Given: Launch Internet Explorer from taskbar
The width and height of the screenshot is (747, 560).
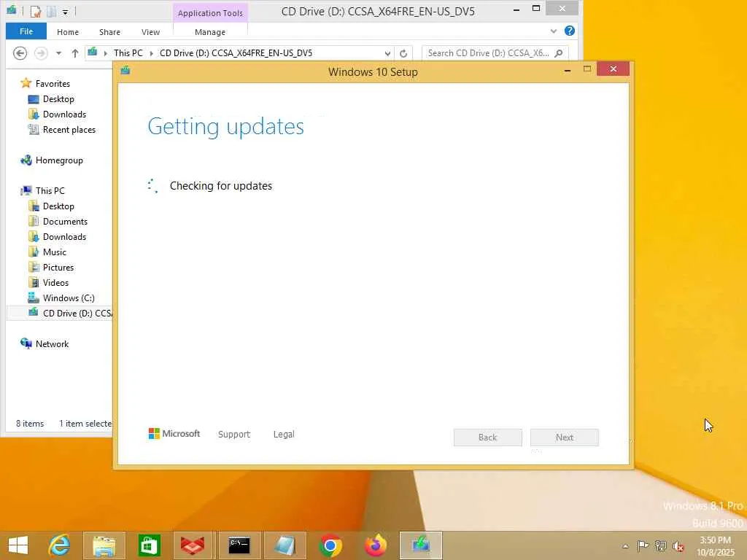Looking at the screenshot, I should [x=60, y=545].
